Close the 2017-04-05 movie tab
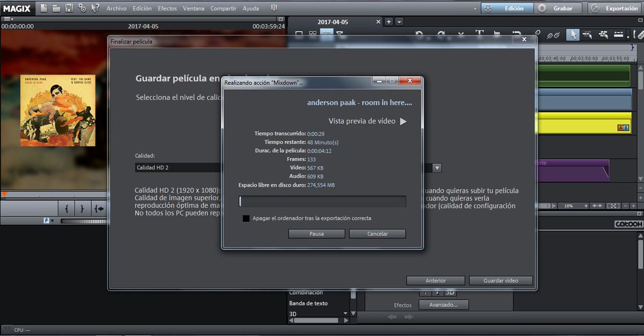 click(x=378, y=22)
